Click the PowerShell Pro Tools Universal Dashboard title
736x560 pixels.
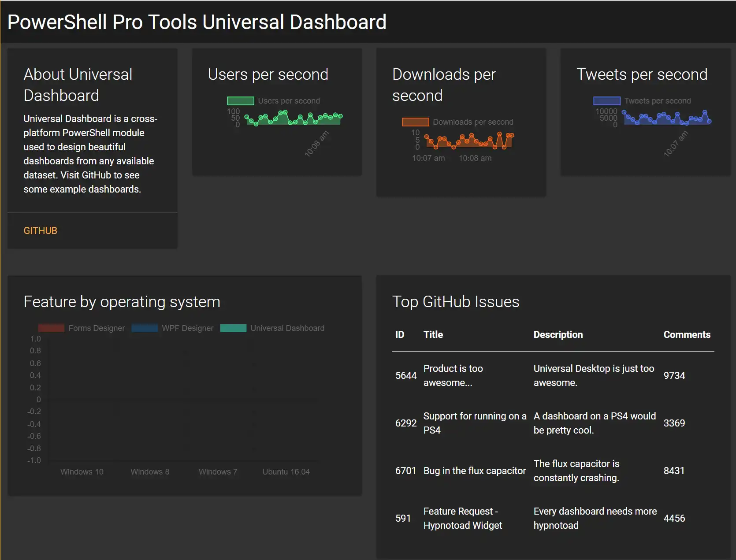pos(197,22)
